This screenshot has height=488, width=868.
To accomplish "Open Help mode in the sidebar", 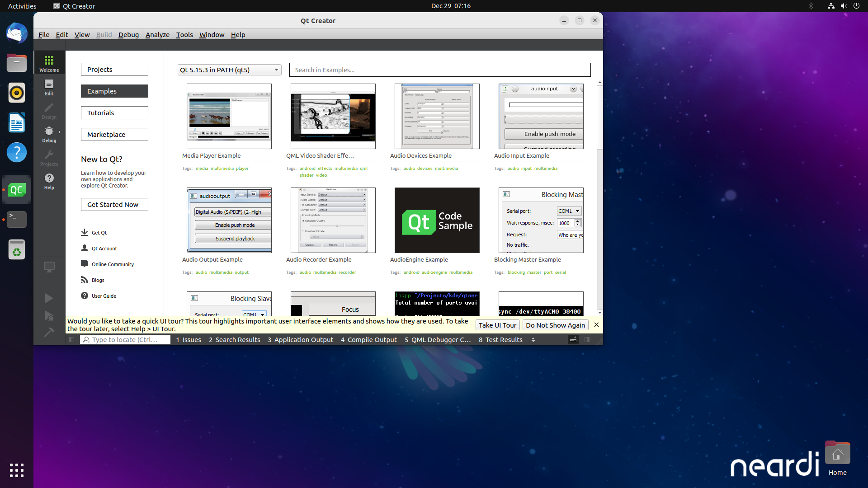I will pos(49,181).
